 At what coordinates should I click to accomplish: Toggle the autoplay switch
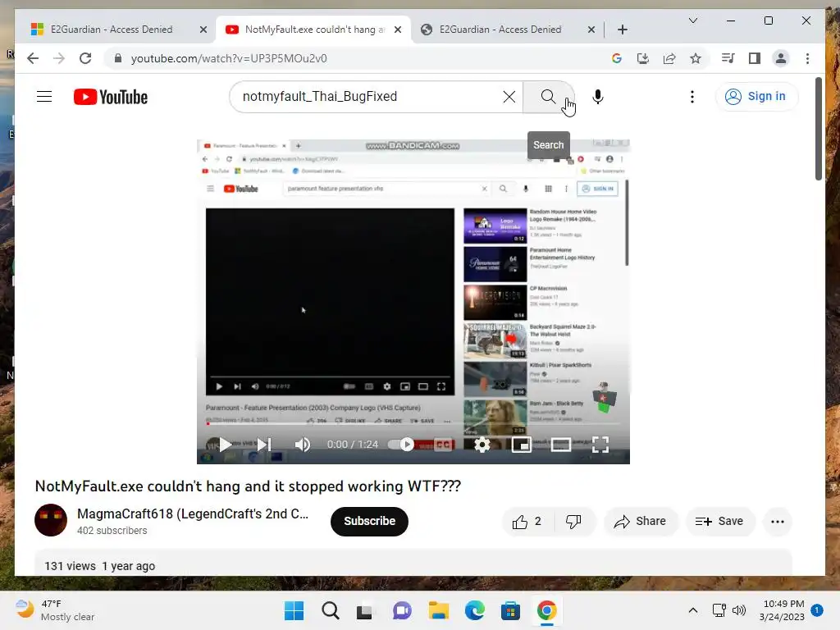[401, 445]
